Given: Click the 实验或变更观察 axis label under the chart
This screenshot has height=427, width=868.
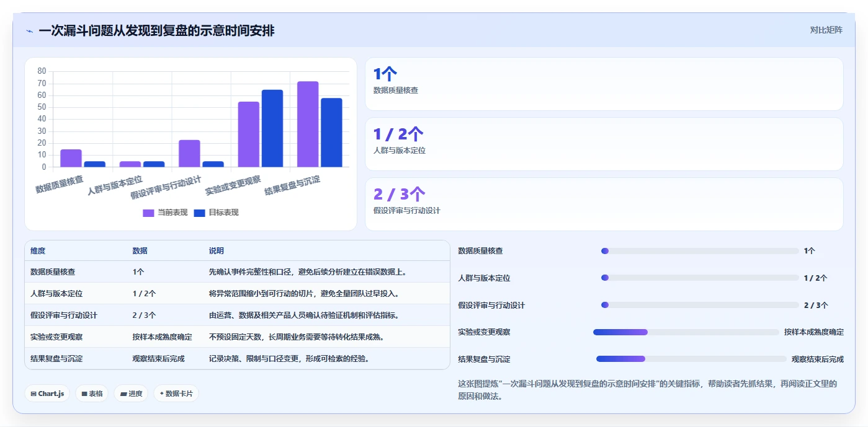Looking at the screenshot, I should point(233,186).
